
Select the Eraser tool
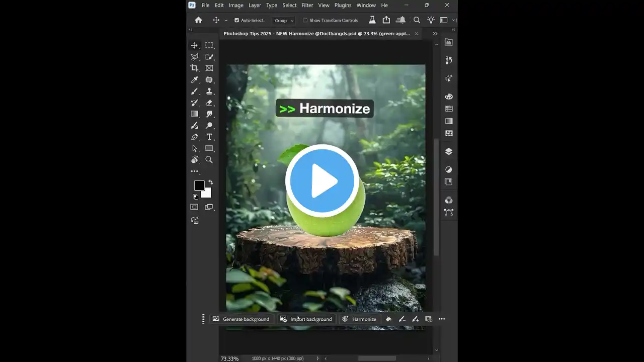[209, 103]
